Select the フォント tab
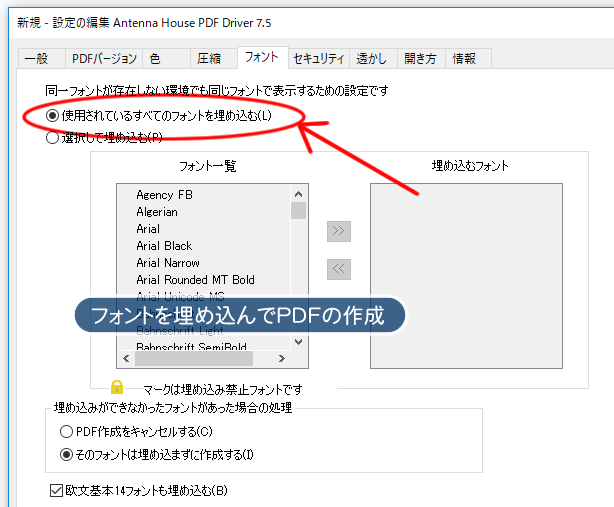 tap(262, 57)
